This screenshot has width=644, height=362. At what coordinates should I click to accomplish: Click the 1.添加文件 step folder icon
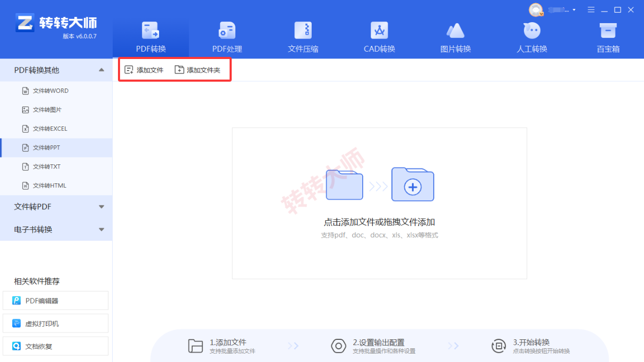coord(196,346)
